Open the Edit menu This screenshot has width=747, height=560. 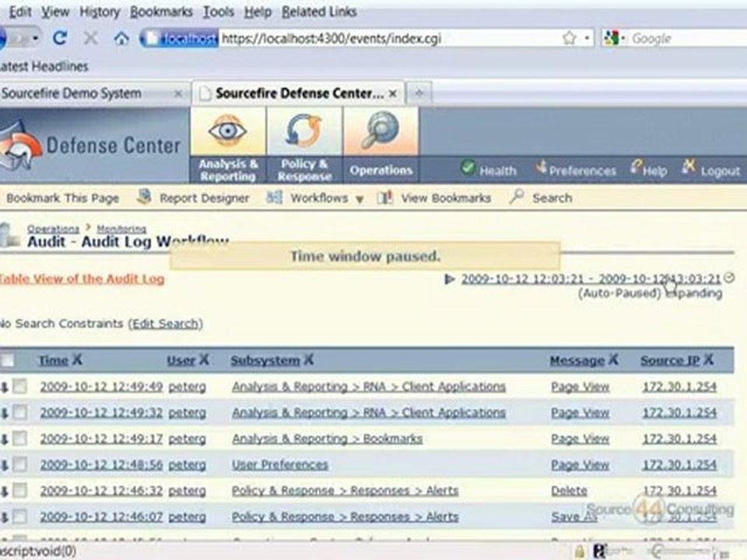(x=20, y=12)
